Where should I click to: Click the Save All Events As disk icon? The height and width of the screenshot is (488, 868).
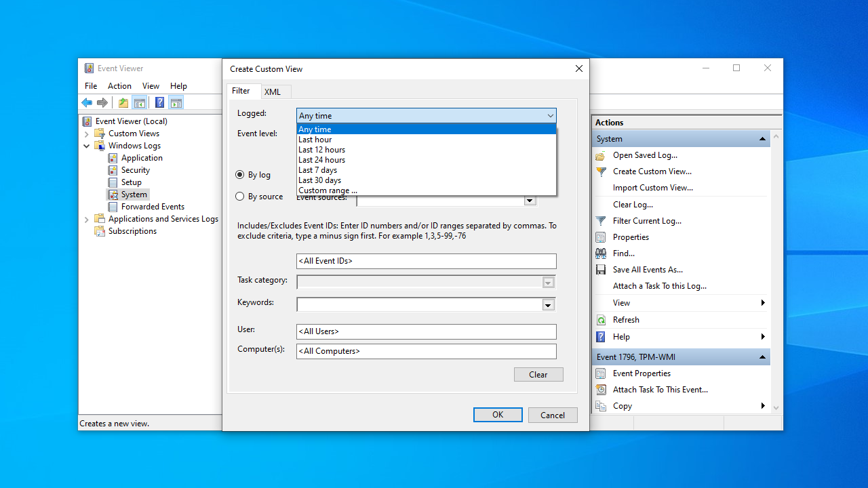coord(600,270)
